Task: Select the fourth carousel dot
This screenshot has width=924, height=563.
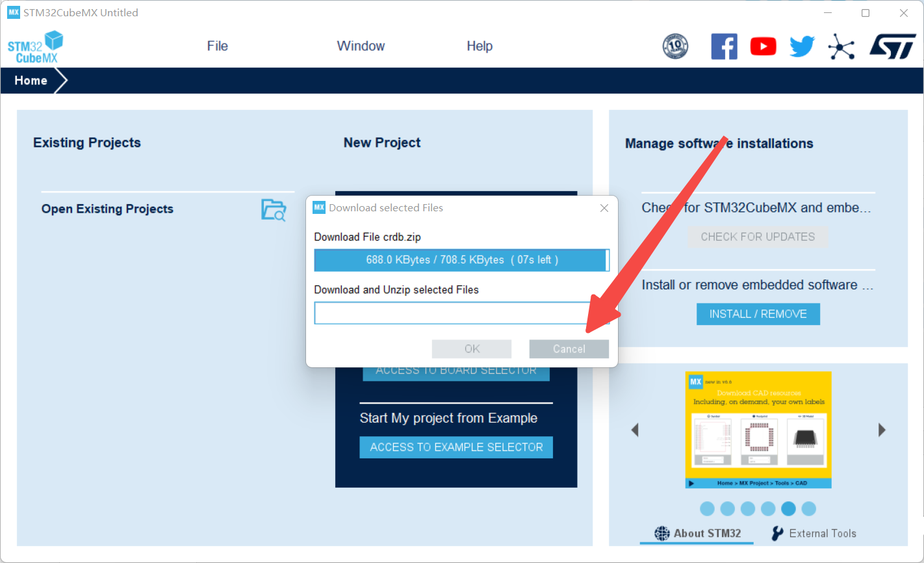Action: (x=768, y=509)
